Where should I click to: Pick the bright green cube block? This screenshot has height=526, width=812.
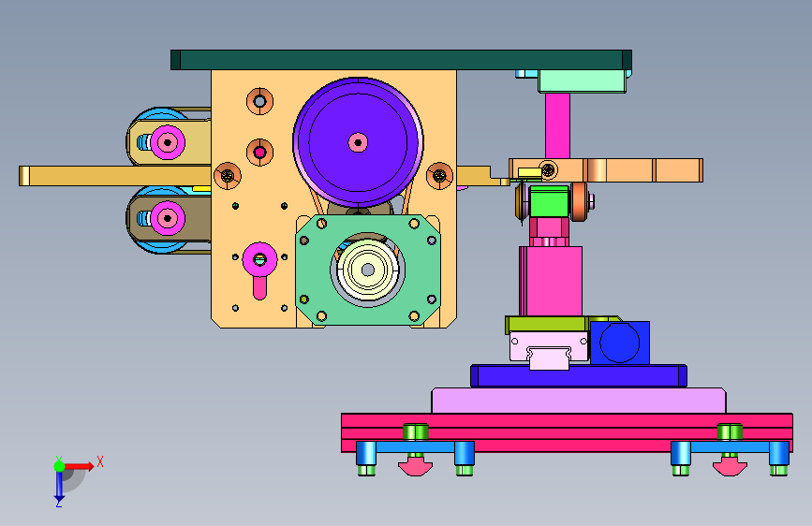pyautogui.click(x=549, y=201)
